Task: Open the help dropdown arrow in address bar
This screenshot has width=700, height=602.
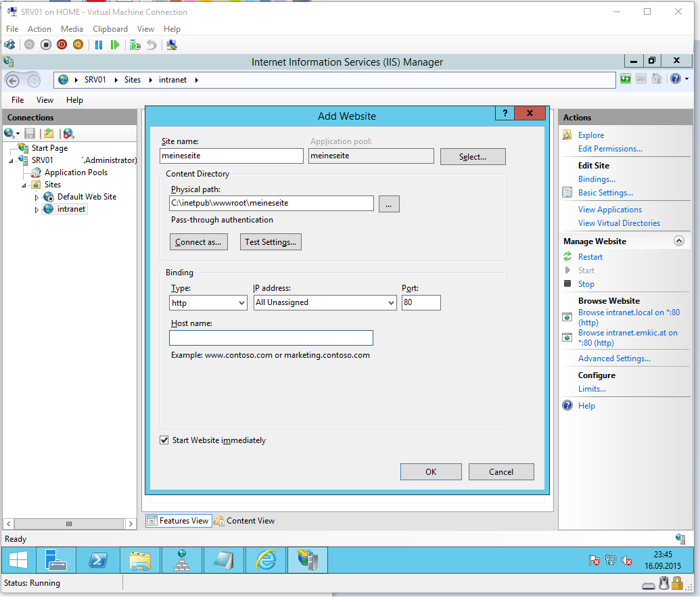Action: [686, 79]
